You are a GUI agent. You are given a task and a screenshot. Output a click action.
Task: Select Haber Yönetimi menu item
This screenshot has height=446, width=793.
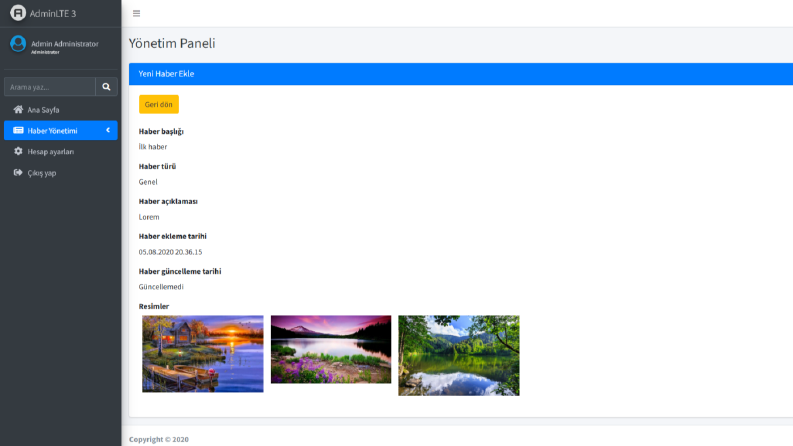(61, 130)
